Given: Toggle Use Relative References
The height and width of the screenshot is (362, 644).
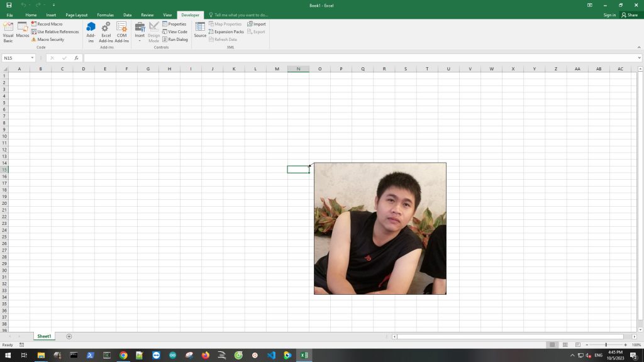Looking at the screenshot, I should click(x=55, y=31).
